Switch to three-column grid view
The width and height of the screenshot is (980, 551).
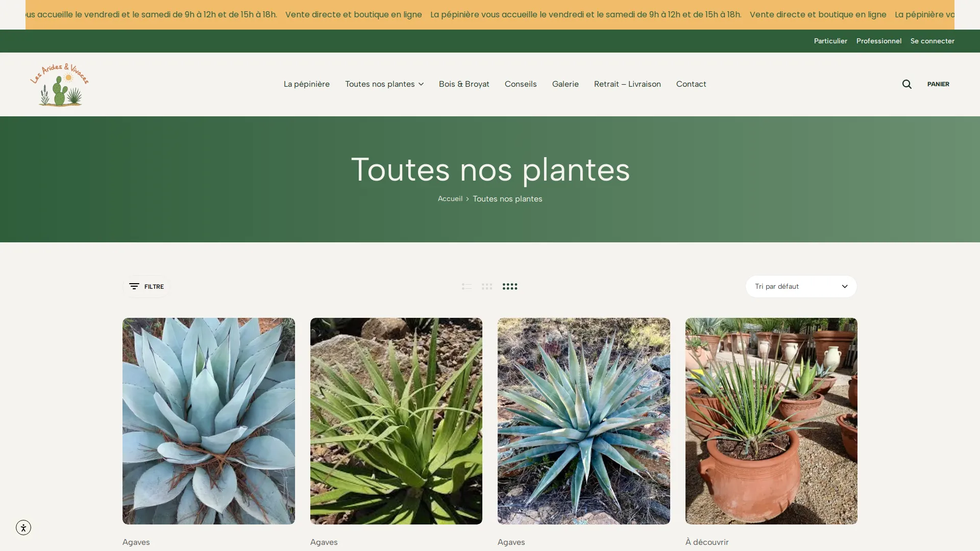[x=487, y=287]
